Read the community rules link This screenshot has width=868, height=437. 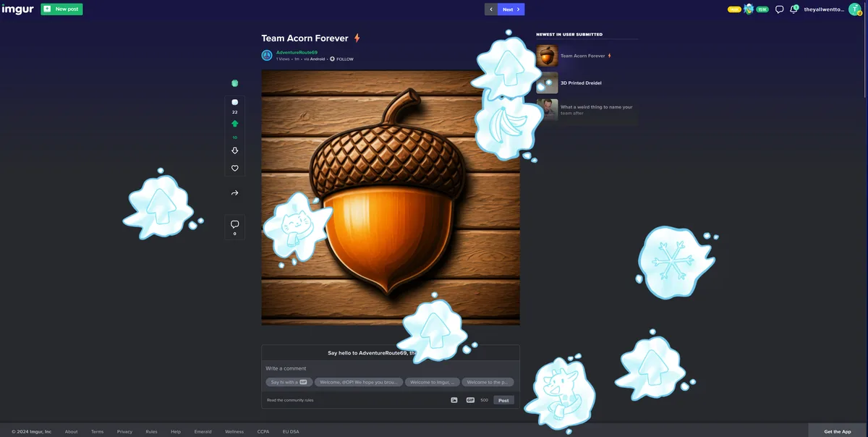click(x=290, y=400)
